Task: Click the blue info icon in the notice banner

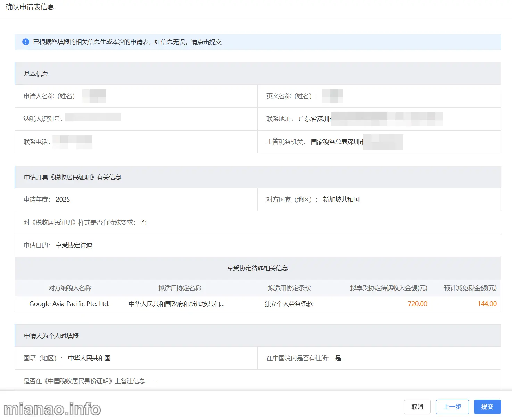Action: point(26,42)
